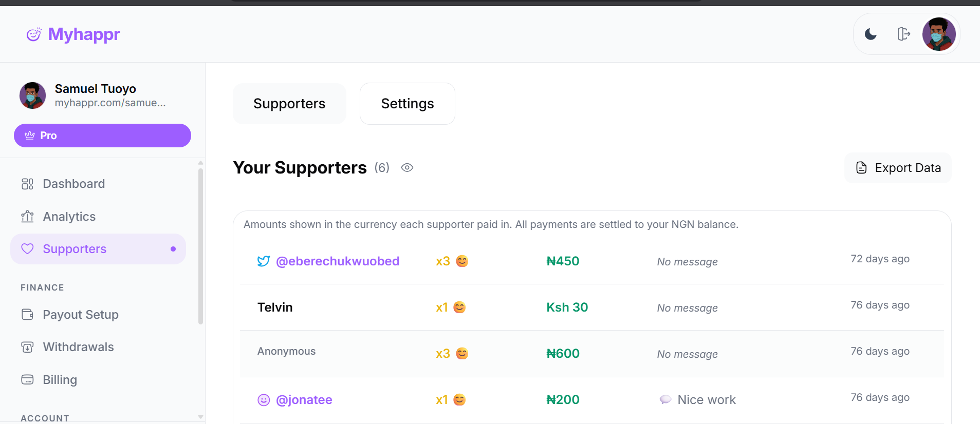Click the crown icon on the Pro button
This screenshot has height=424, width=980.
[30, 136]
